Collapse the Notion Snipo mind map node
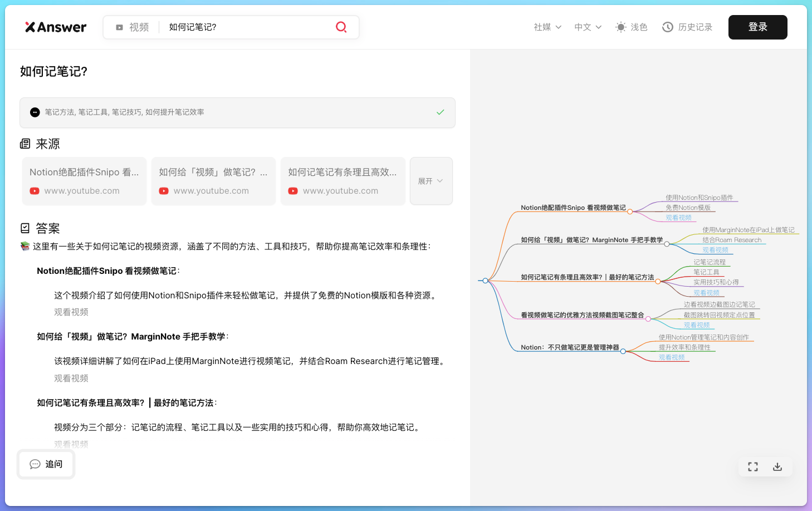The width and height of the screenshot is (812, 511). click(630, 212)
